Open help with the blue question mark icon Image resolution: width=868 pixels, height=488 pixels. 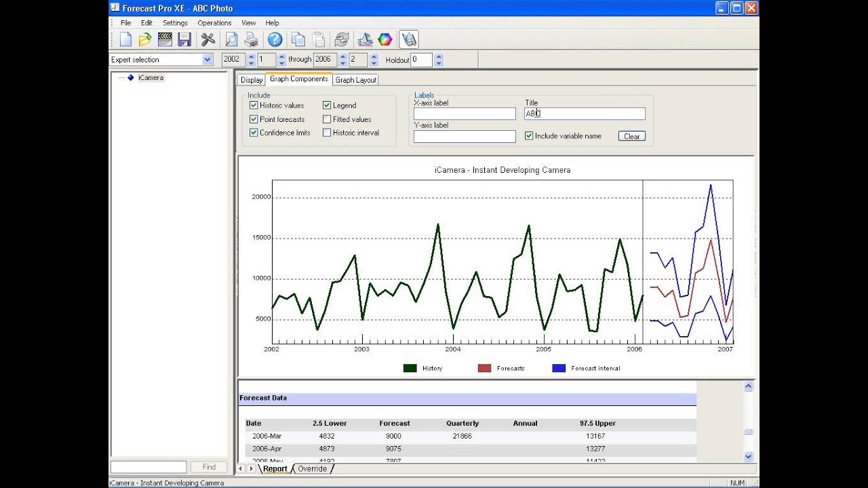275,39
